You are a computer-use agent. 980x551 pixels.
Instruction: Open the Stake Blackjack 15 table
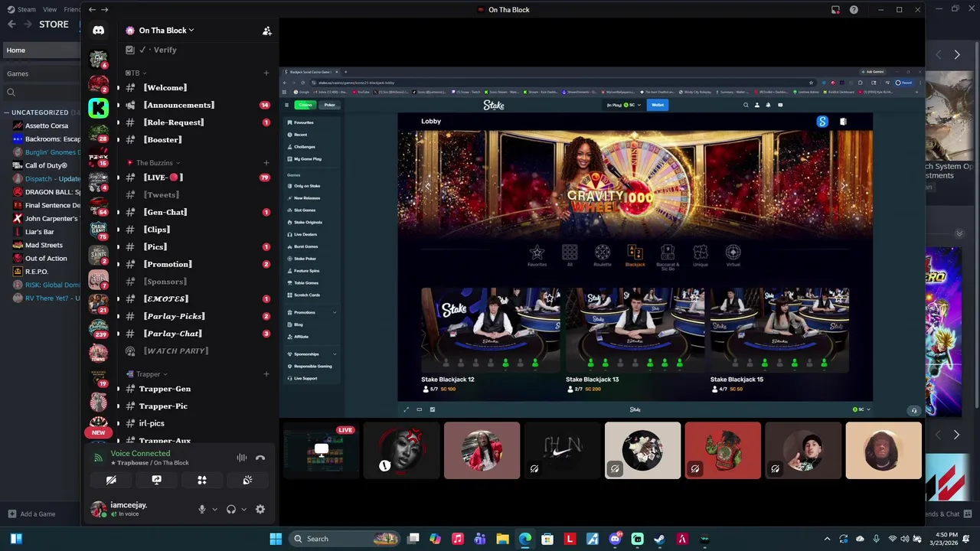tap(779, 341)
